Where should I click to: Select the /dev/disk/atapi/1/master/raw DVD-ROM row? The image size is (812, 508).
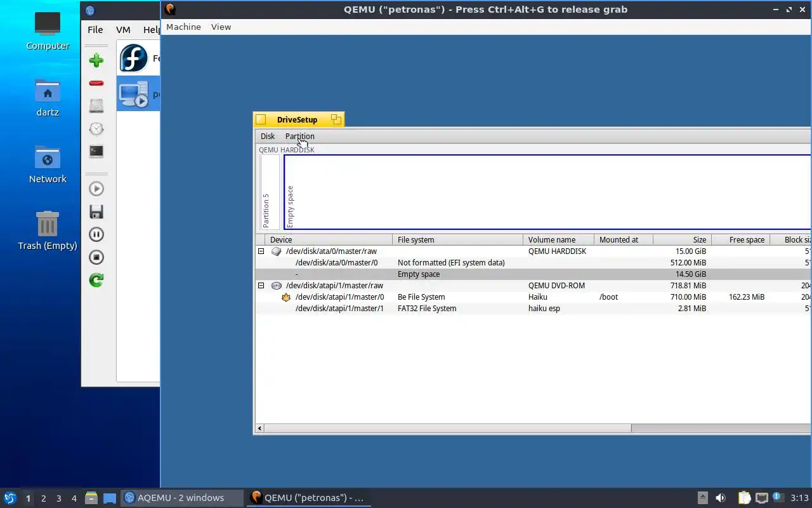pos(533,285)
